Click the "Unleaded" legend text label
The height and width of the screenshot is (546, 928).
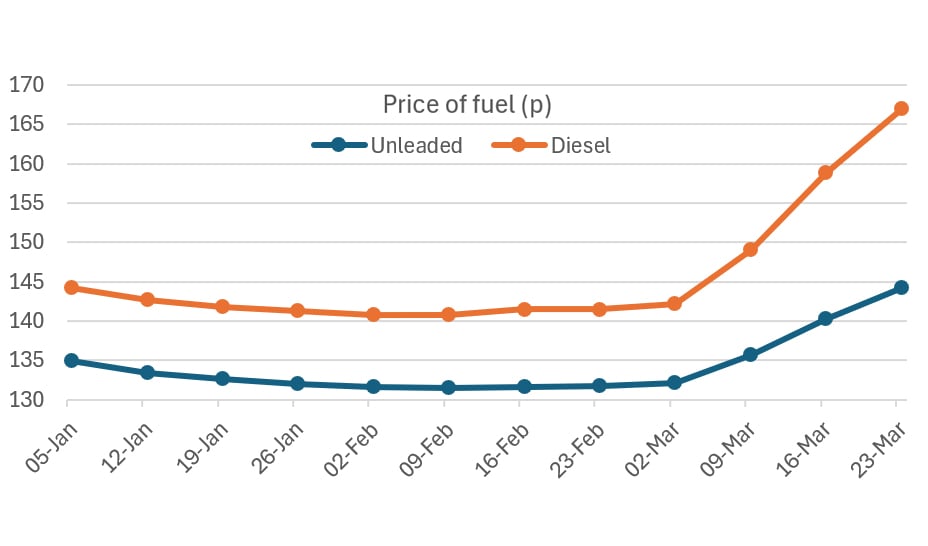tap(416, 145)
